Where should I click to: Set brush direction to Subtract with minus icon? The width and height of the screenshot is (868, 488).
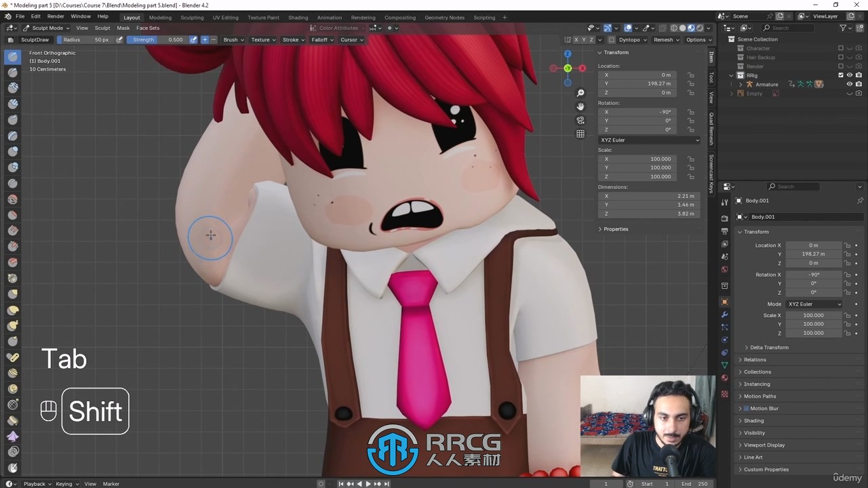214,39
